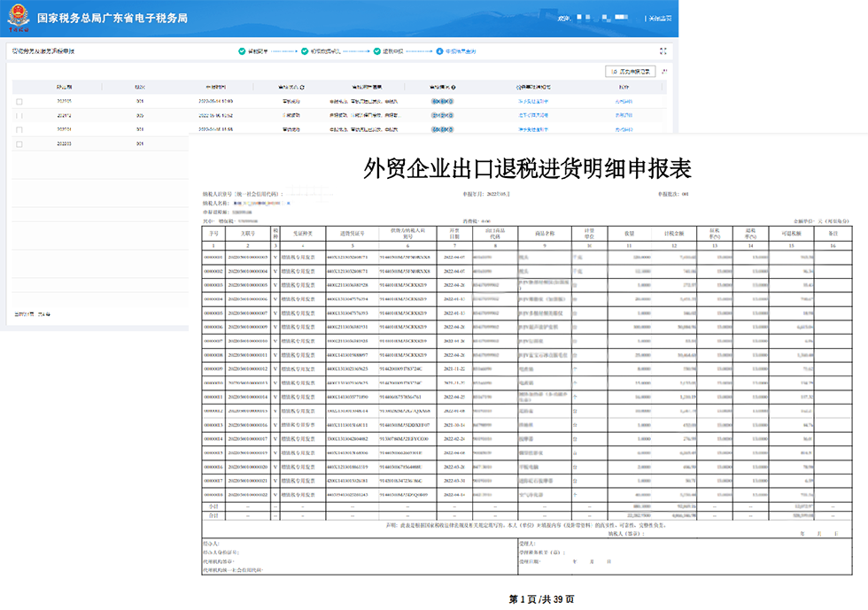Open the 历史申报记录 history records button

click(631, 72)
